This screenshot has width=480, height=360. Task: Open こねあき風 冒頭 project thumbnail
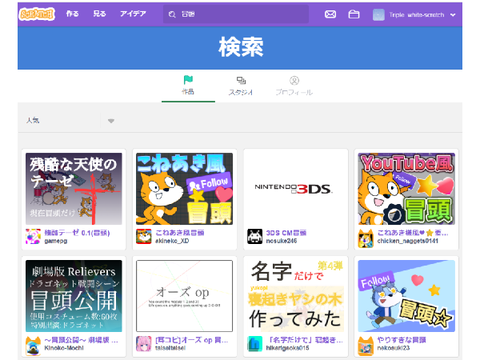[x=184, y=189]
